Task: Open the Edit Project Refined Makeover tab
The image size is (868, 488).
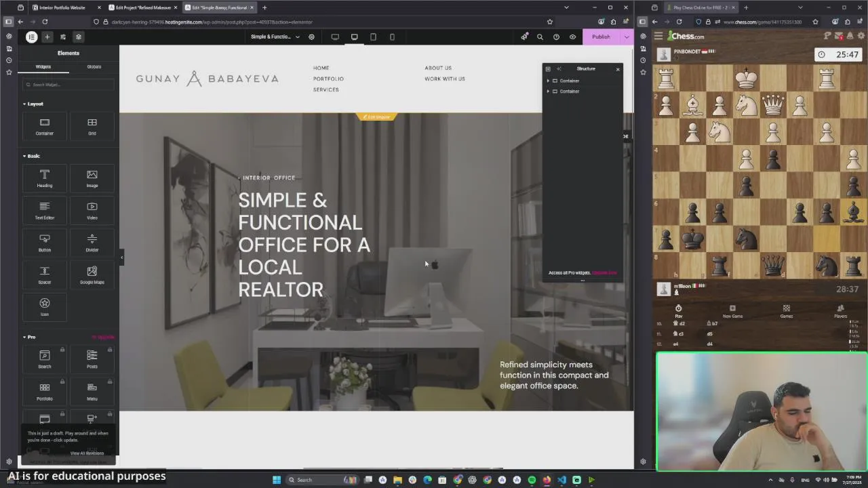Action: pos(143,7)
